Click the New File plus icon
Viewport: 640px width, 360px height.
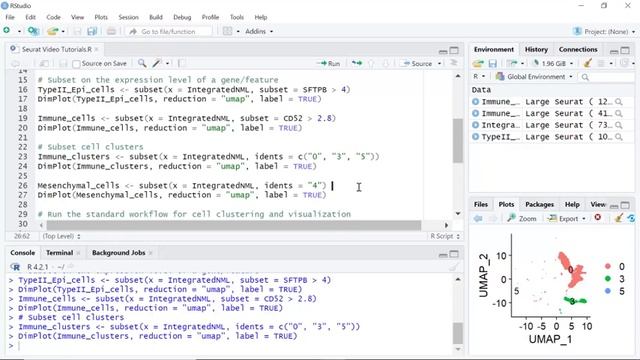tap(7, 31)
